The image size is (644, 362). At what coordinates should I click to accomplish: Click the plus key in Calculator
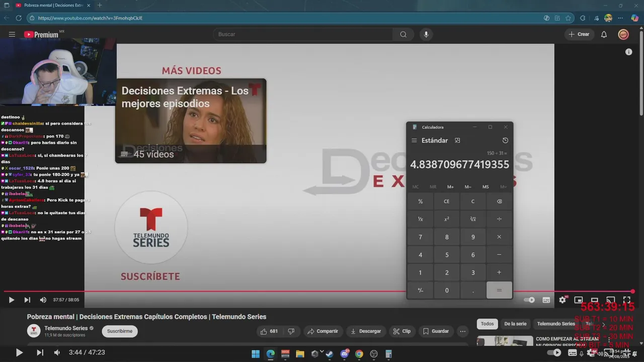[499, 273]
